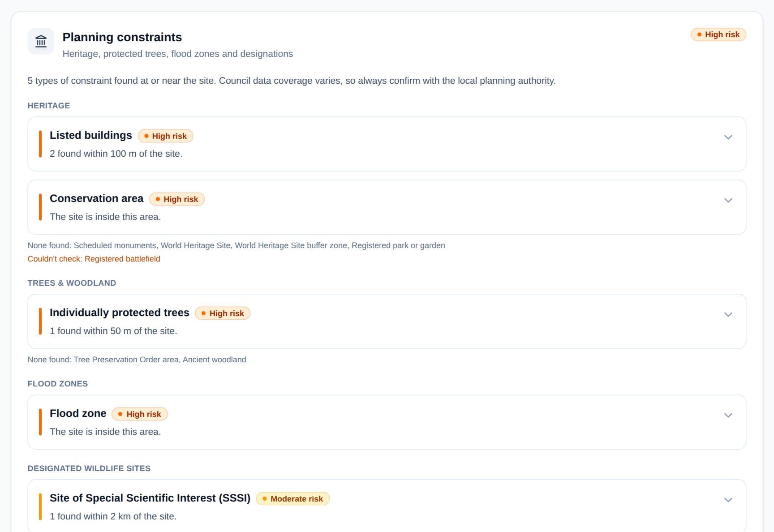Click '2 found within 100 m' text
This screenshot has width=774, height=532.
click(x=116, y=154)
